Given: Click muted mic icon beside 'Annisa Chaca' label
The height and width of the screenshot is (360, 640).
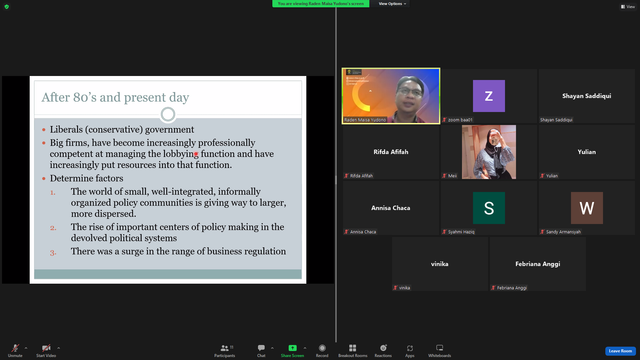Looking at the screenshot, I should [347, 232].
